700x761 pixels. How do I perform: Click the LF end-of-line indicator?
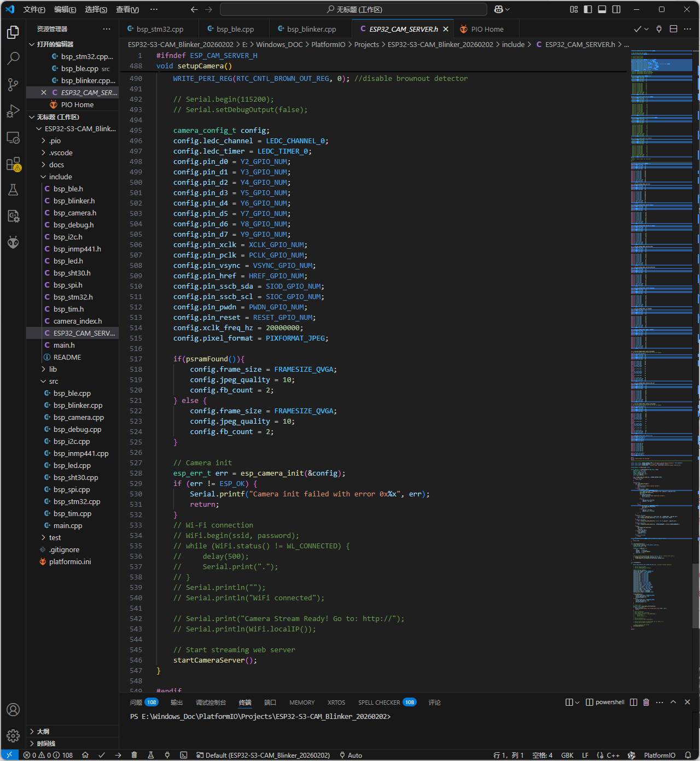tap(585, 755)
